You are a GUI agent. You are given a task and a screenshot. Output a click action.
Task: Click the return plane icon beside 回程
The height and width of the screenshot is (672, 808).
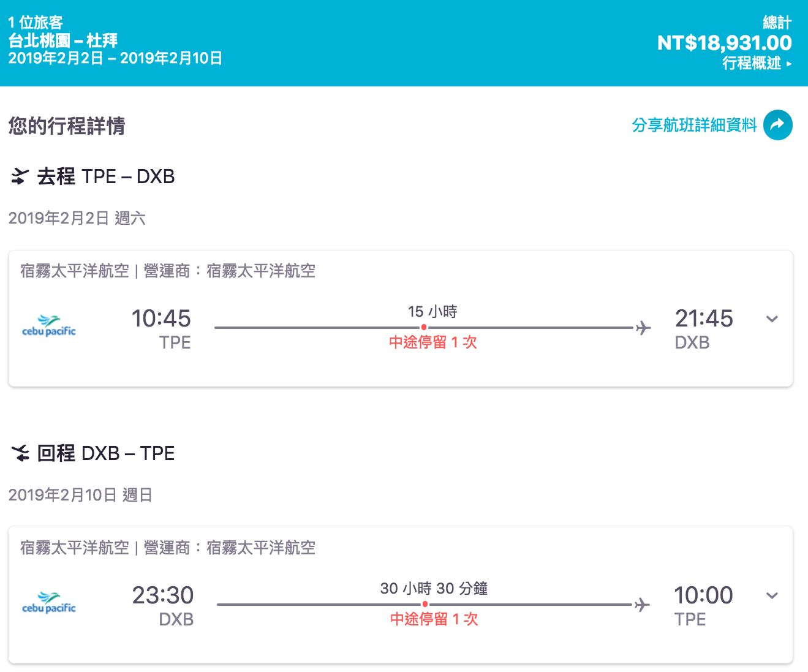point(20,453)
